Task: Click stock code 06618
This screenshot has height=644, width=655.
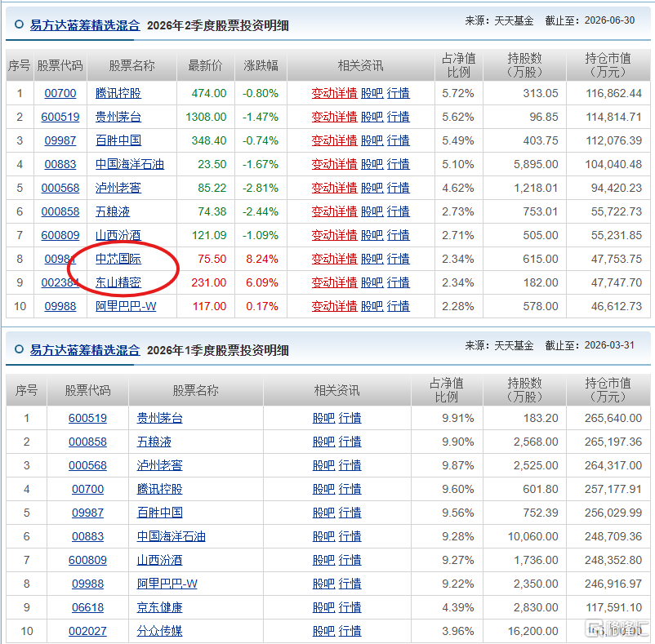Action: point(87,608)
